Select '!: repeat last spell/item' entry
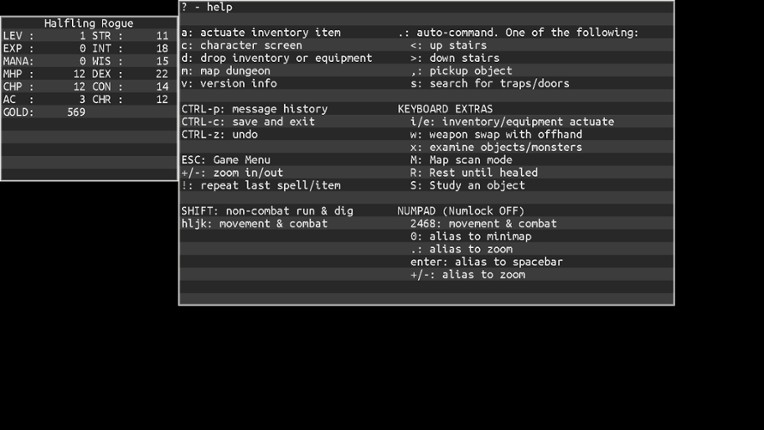The image size is (764, 430). (x=260, y=186)
